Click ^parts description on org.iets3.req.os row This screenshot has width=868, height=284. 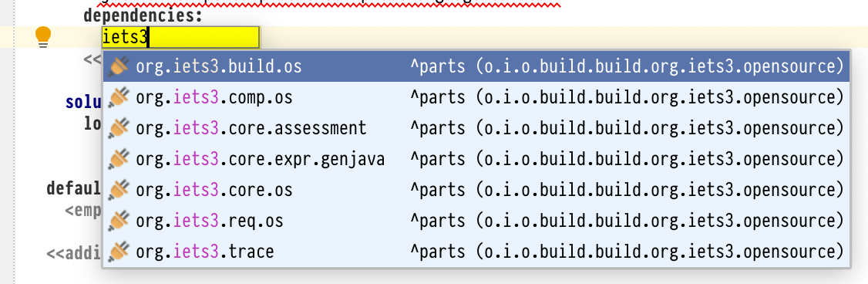coord(627,221)
